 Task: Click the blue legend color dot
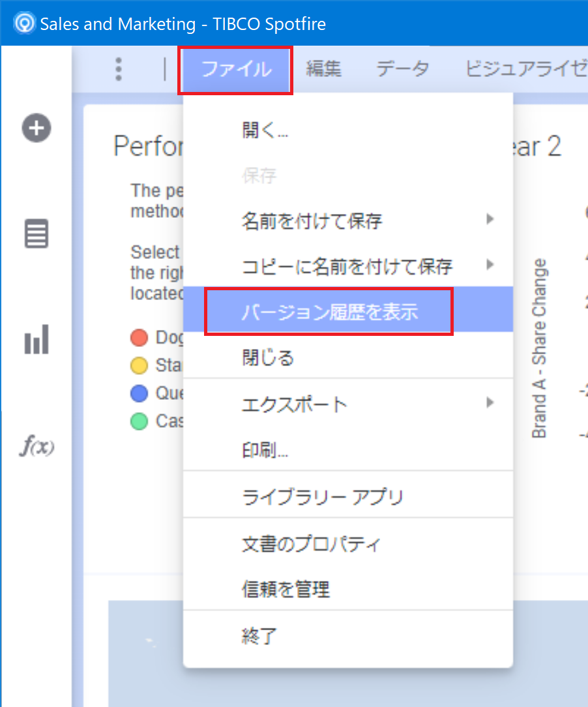tap(140, 393)
